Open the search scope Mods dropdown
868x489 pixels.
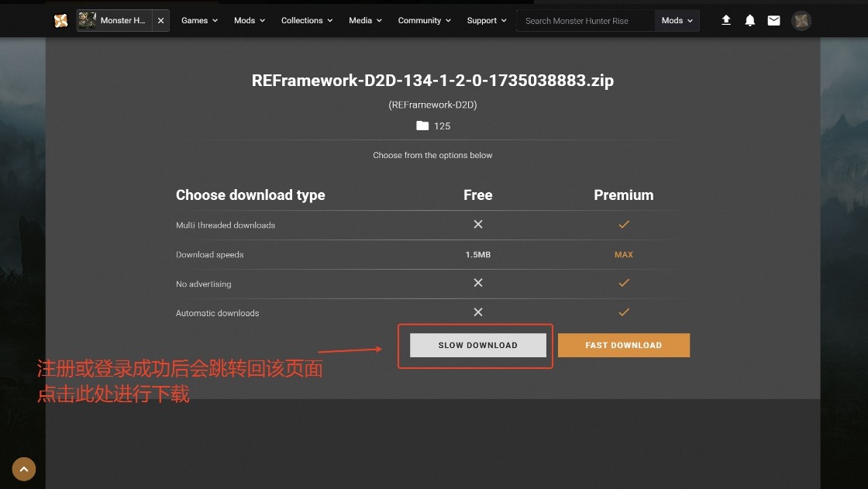point(677,21)
